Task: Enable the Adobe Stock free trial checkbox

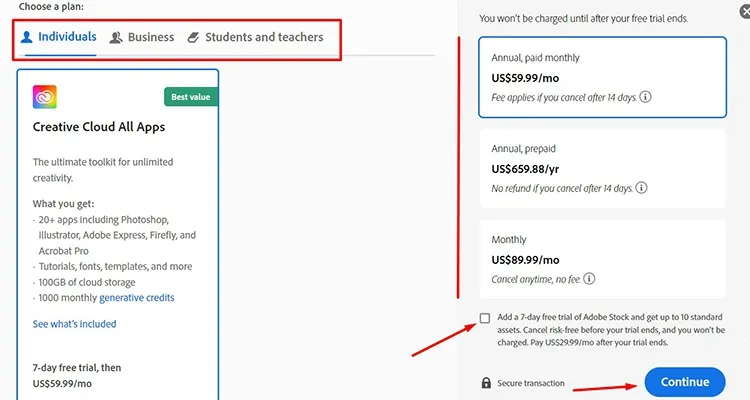Action: [485, 318]
